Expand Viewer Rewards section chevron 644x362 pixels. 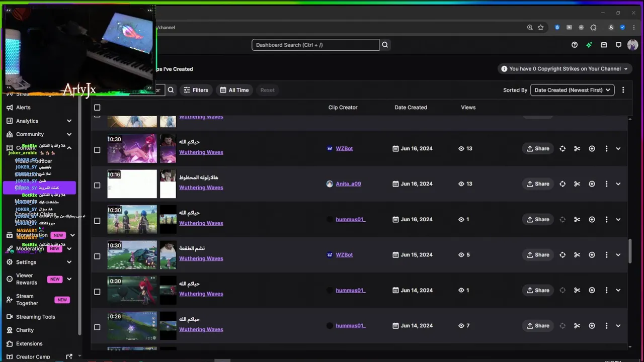click(69, 279)
